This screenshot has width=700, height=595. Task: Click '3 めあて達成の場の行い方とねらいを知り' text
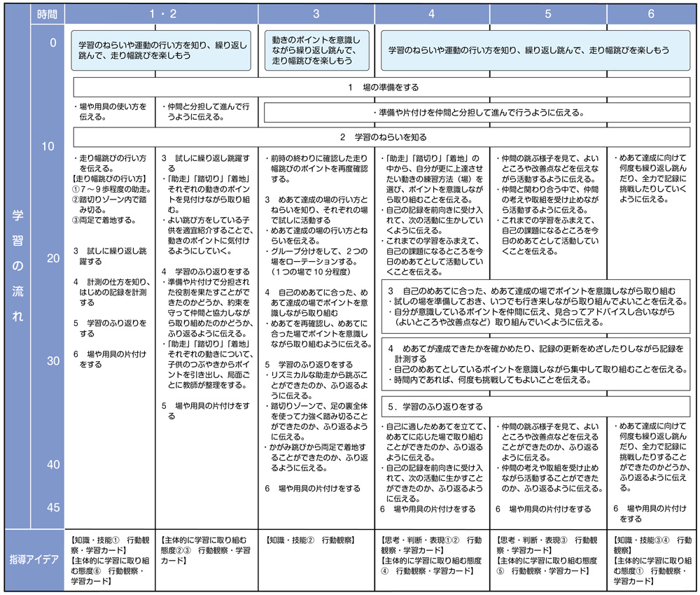[316, 210]
